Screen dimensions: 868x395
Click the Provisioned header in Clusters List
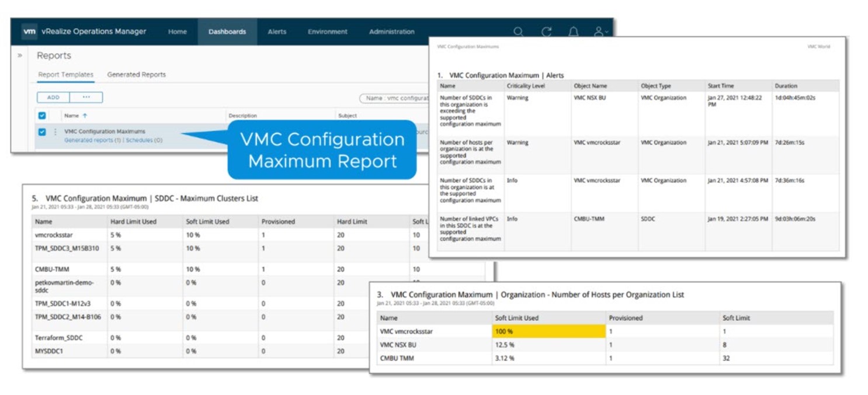[278, 222]
